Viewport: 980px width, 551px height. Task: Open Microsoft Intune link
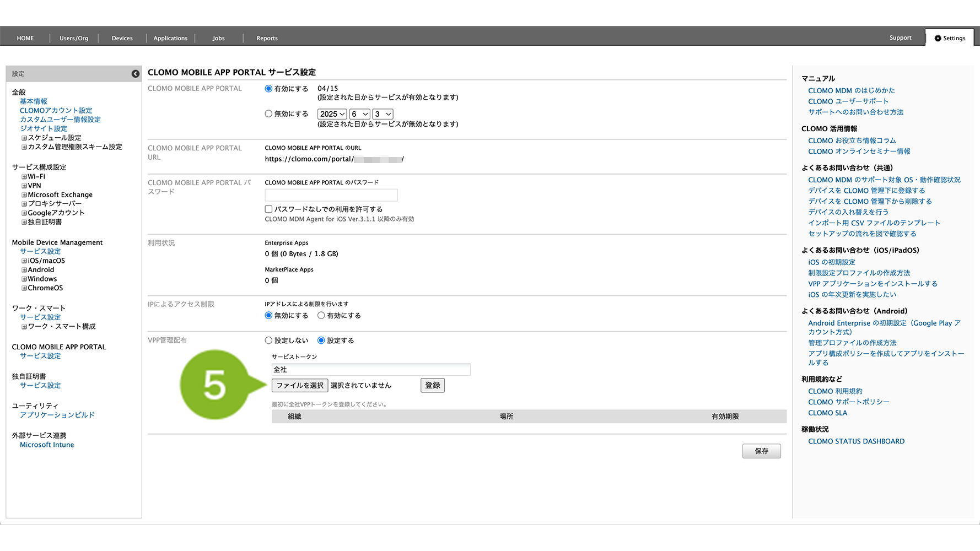tap(47, 445)
